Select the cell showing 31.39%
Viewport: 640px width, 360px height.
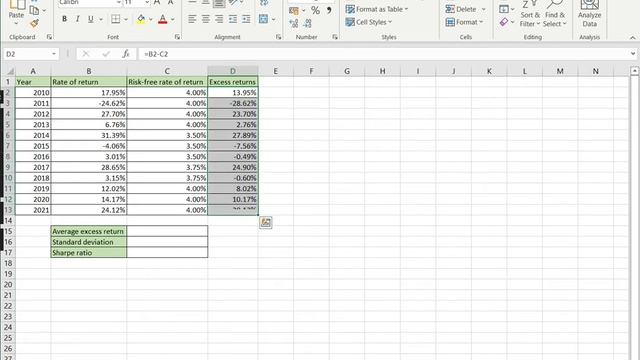click(89, 135)
